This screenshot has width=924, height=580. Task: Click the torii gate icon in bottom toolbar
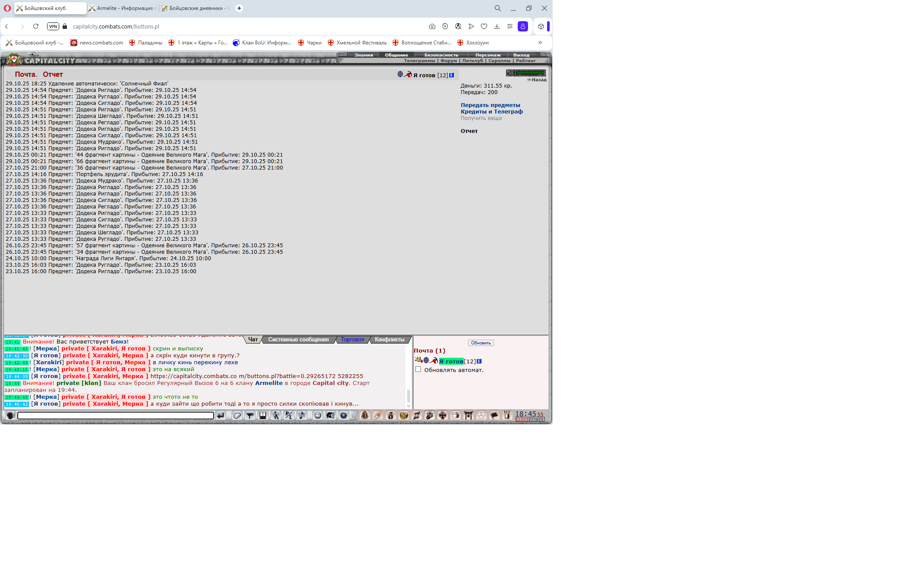tap(468, 416)
